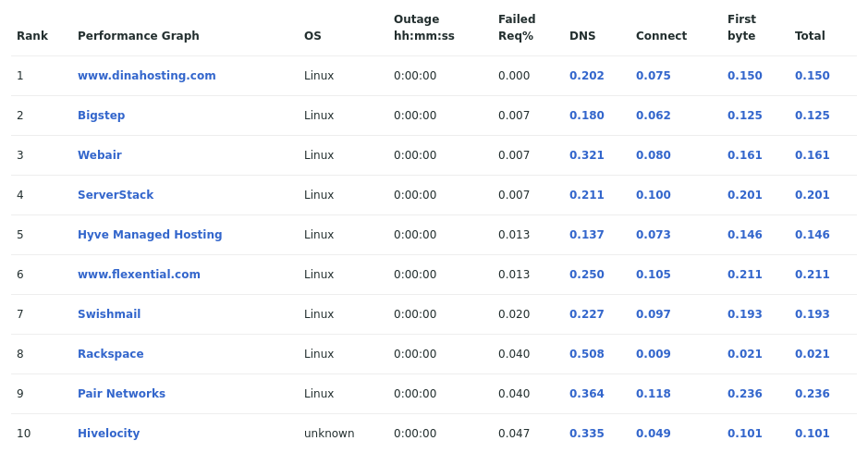This screenshot has height=453, width=868.
Task: Open the Bigstep performance graph link
Action: coord(102,116)
